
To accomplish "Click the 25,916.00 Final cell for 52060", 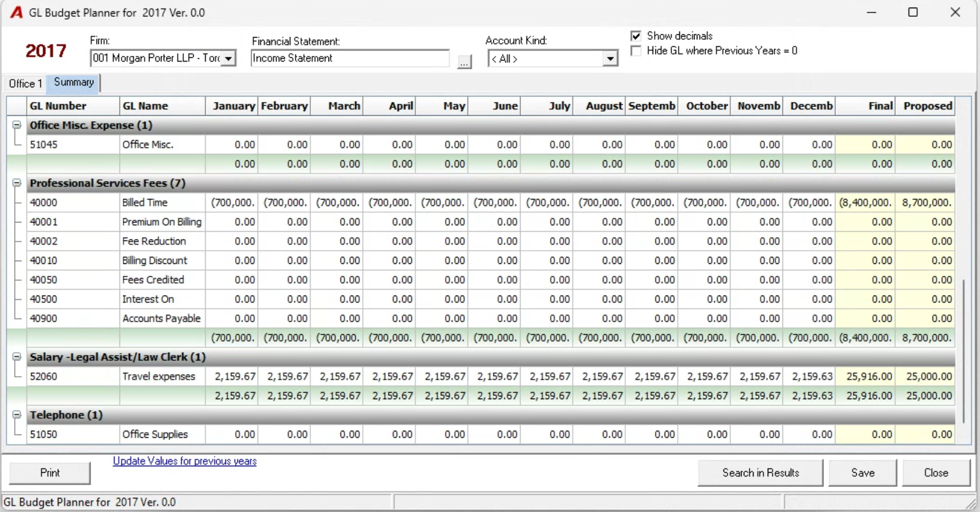I will 865,376.
